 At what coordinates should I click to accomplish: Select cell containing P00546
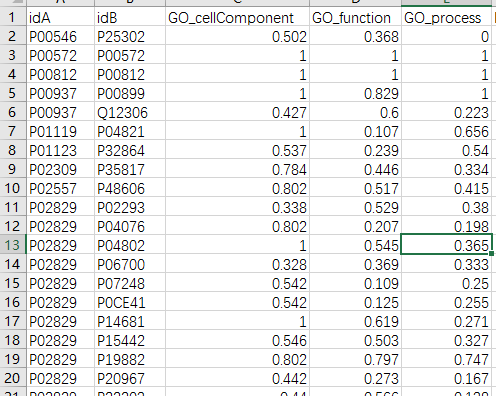61,36
